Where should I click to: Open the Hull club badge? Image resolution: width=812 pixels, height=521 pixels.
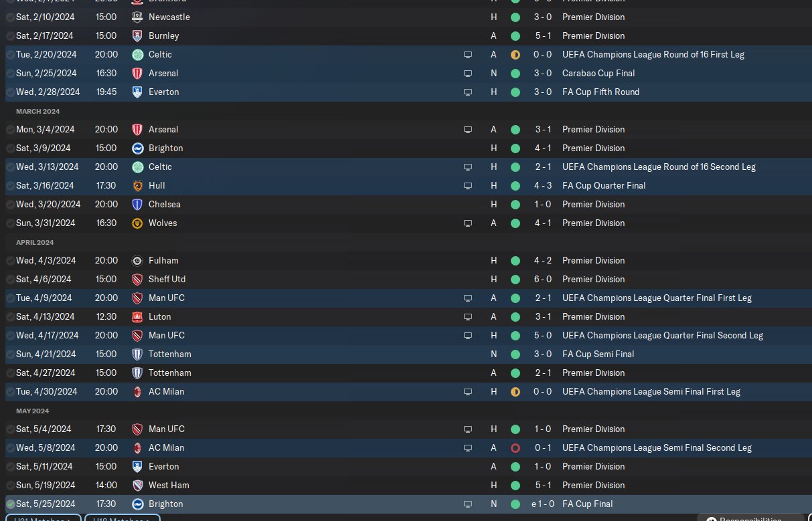click(137, 185)
